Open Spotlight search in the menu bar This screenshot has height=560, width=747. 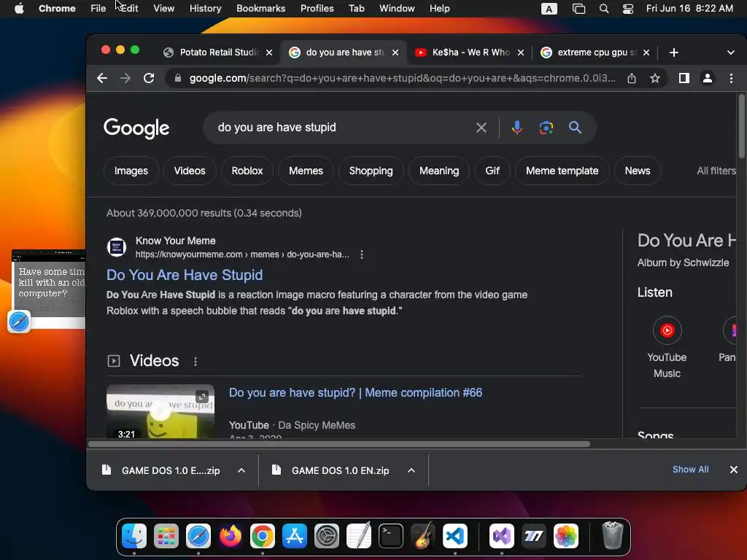(603, 9)
